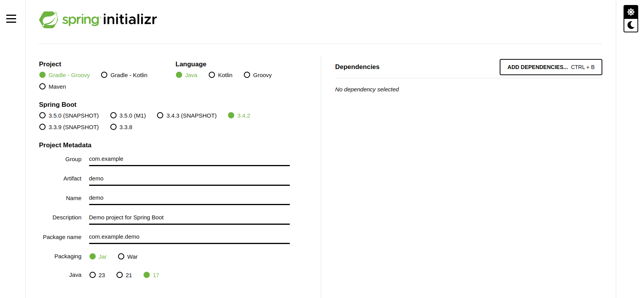Choose Kotlin as the language
Image resolution: width=644 pixels, height=298 pixels.
(x=221, y=75)
